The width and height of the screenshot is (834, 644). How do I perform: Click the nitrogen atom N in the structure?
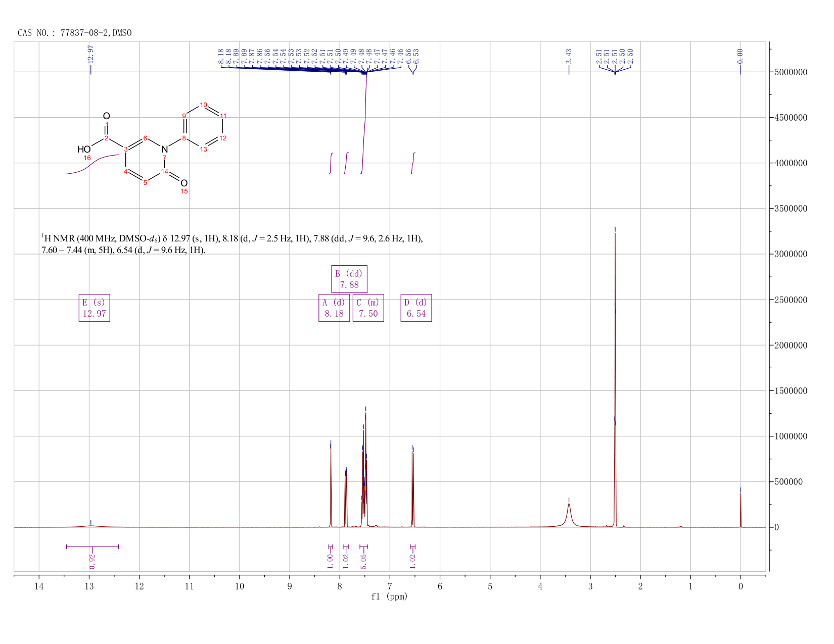[x=164, y=150]
